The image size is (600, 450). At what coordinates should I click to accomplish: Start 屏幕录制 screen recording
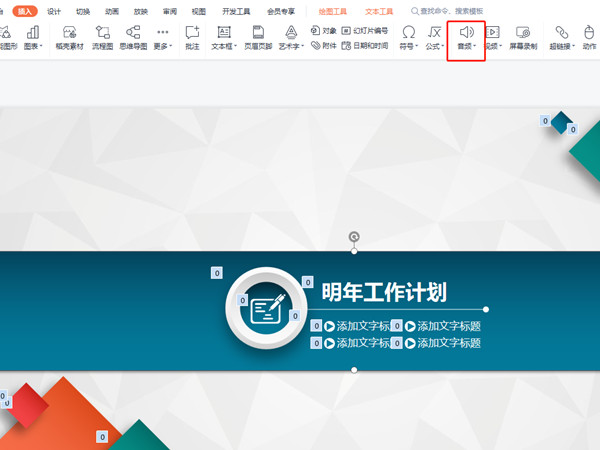[522, 37]
